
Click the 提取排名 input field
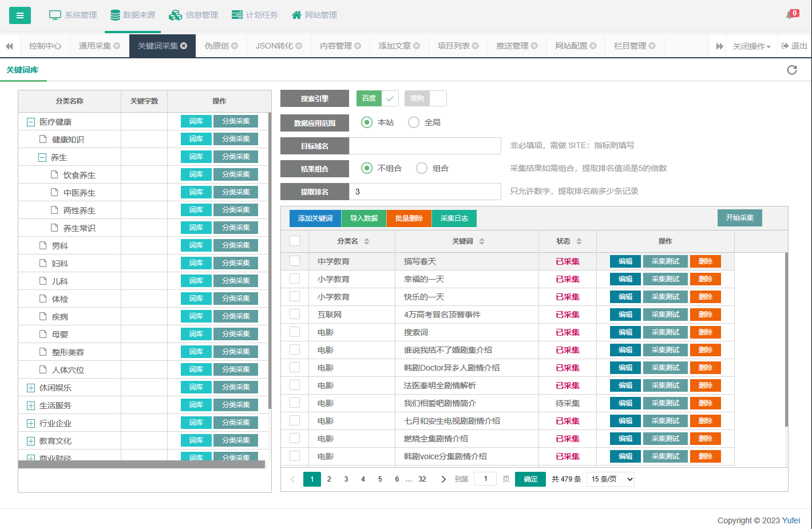coord(425,192)
